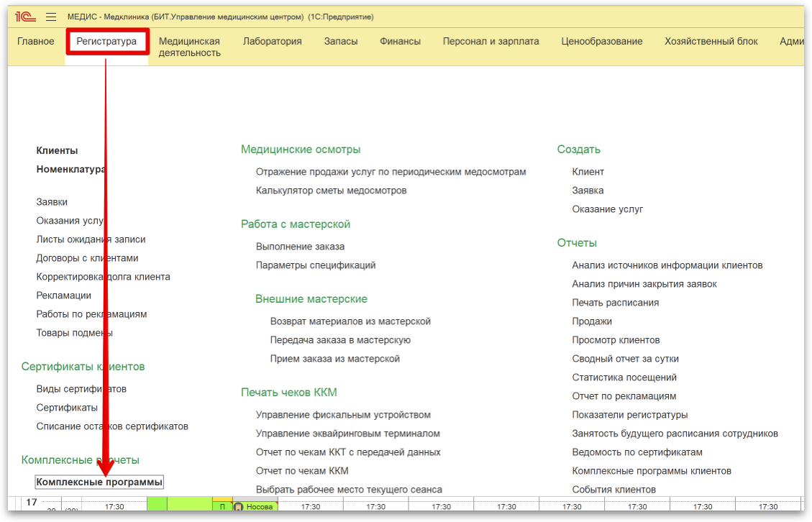Open the Заявки list link

52,202
